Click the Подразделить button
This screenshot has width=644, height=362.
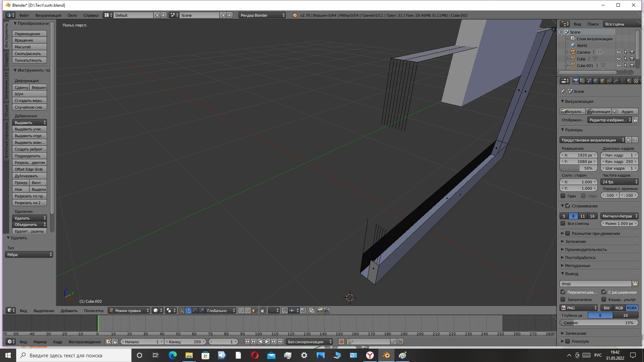point(29,156)
